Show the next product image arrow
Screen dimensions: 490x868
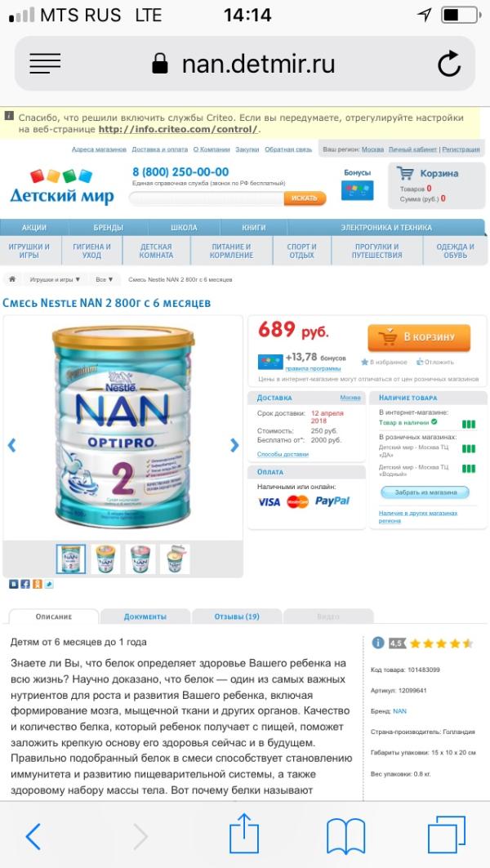tap(234, 445)
